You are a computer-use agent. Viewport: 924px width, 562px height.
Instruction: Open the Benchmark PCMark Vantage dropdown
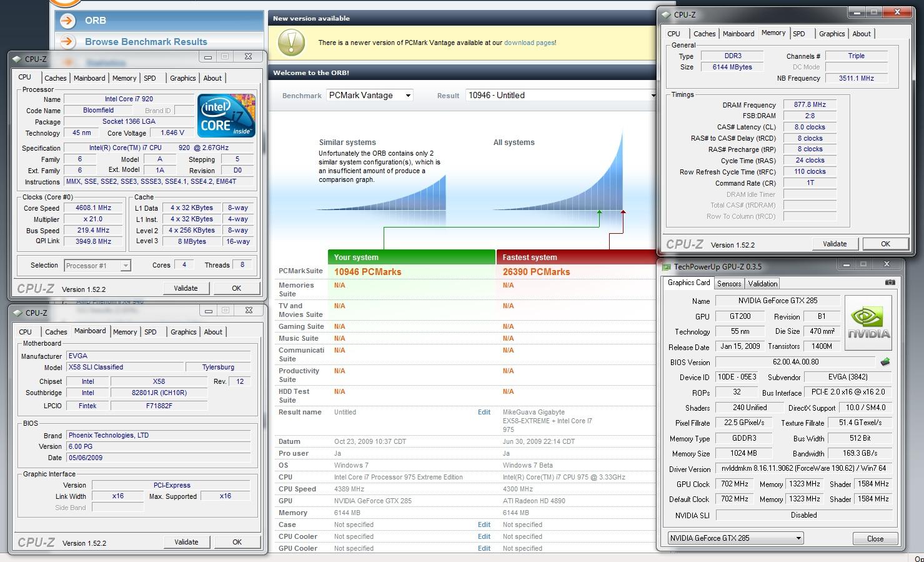(x=370, y=95)
